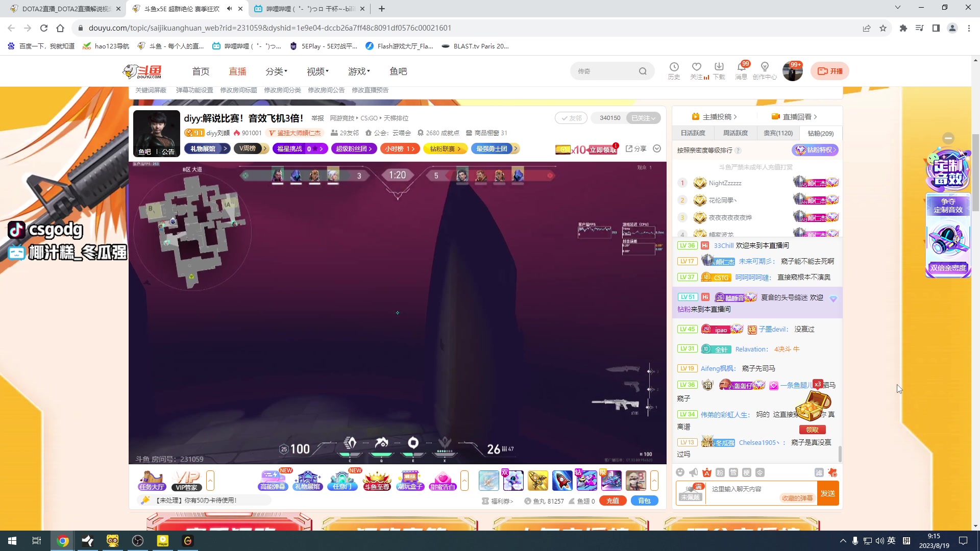Image resolution: width=980 pixels, height=551 pixels.
Task: Open the 关注 followed channels heart icon
Action: pyautogui.click(x=697, y=71)
